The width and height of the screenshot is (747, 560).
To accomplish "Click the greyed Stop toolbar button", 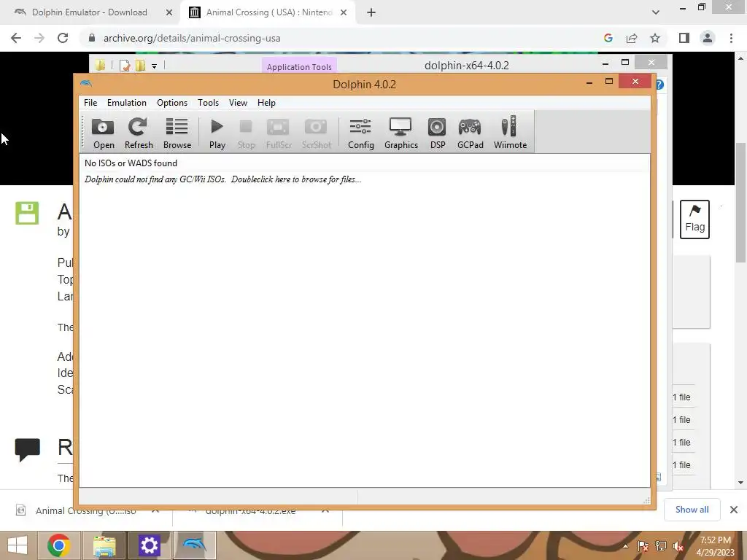I will click(x=246, y=133).
